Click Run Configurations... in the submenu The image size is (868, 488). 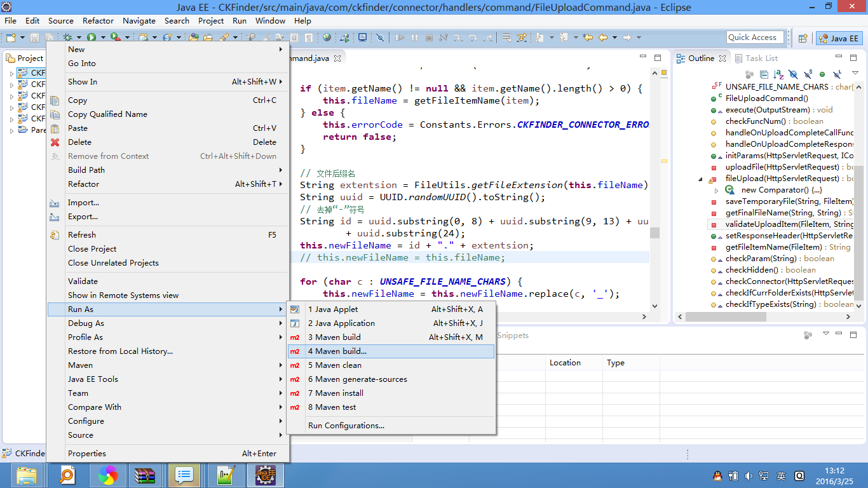coord(391,426)
